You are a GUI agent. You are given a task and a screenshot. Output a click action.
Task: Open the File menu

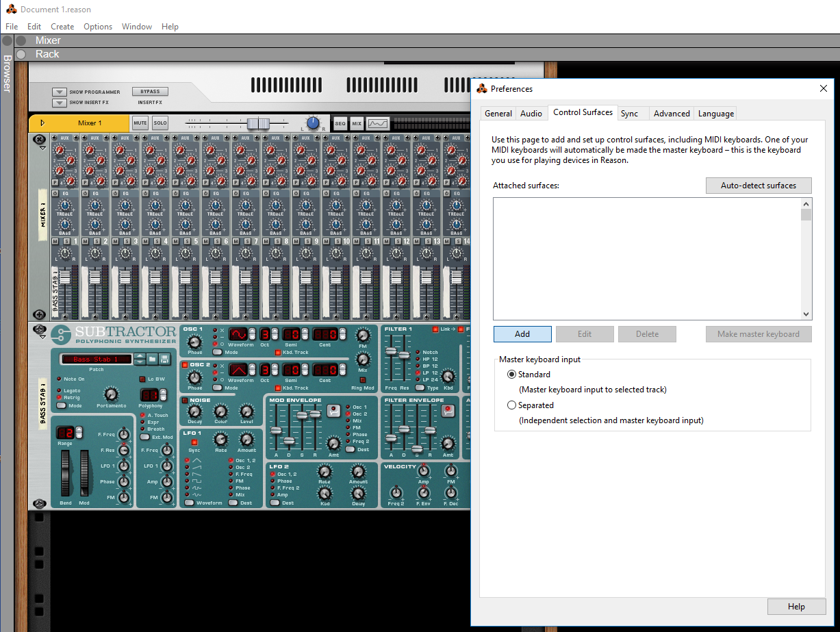click(x=12, y=27)
